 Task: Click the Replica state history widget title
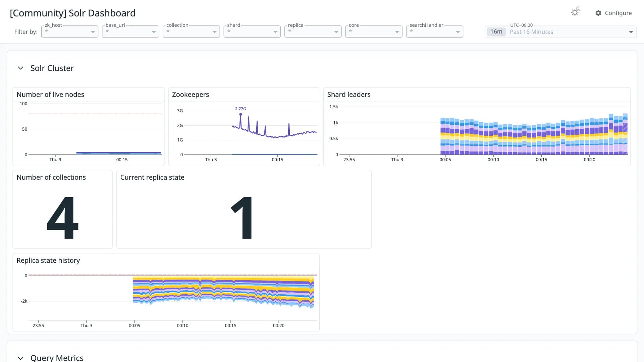click(48, 260)
